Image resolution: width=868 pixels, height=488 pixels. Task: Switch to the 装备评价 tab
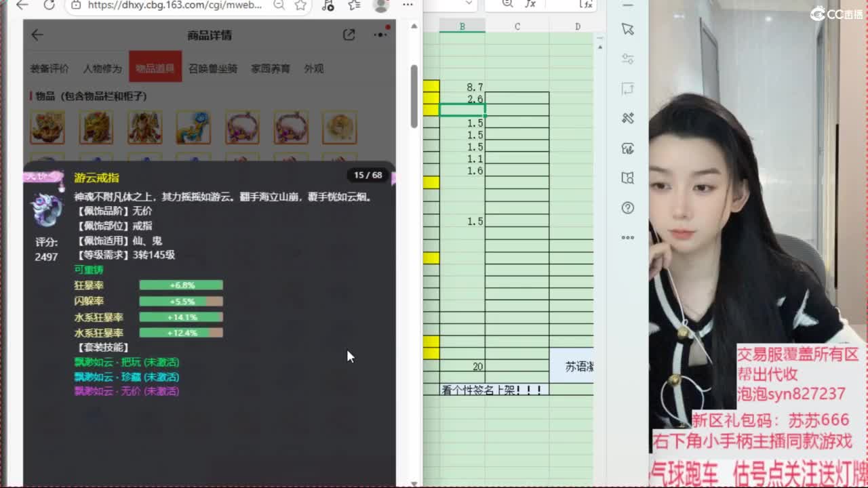tap(50, 68)
